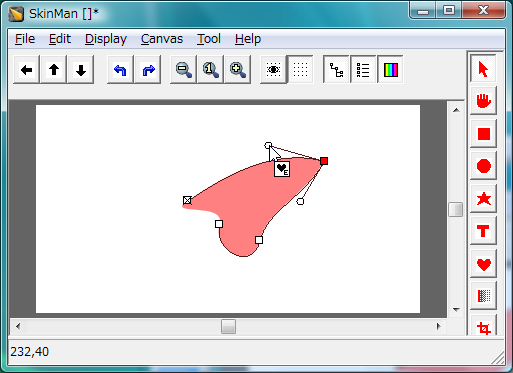Open the rainbow color palette button

coord(390,70)
